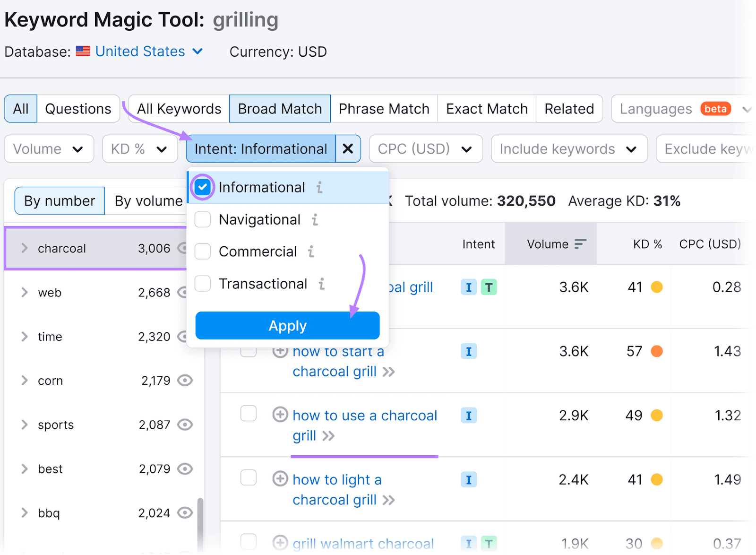
Task: Open the Include keywords dropdown
Action: point(568,148)
